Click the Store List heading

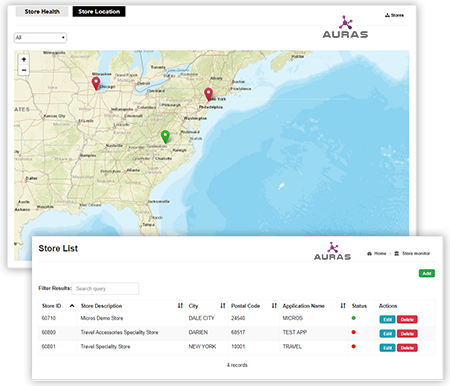(x=58, y=249)
